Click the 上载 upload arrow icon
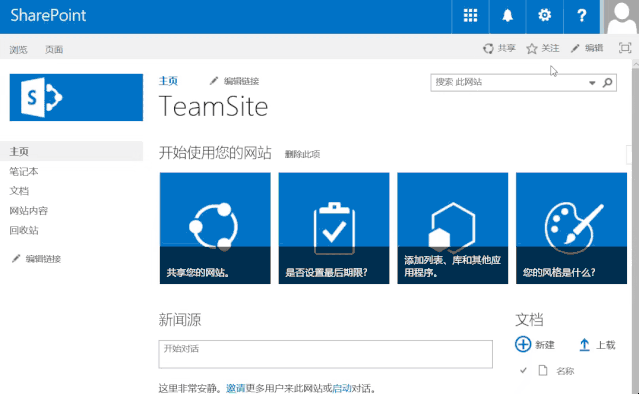Screen dimensions: 639x394 [x=584, y=345]
